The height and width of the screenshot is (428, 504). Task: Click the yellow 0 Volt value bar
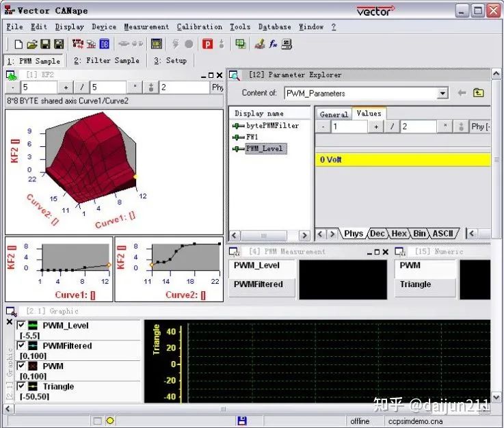pos(404,159)
